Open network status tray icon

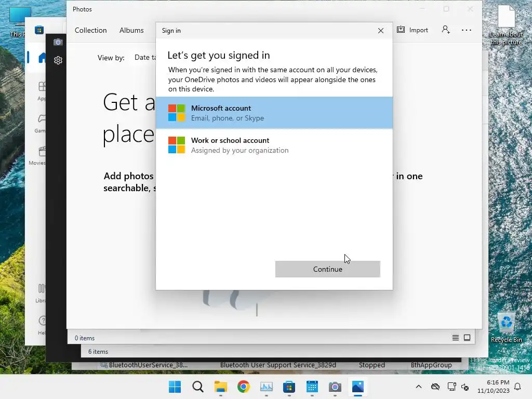pyautogui.click(x=451, y=387)
